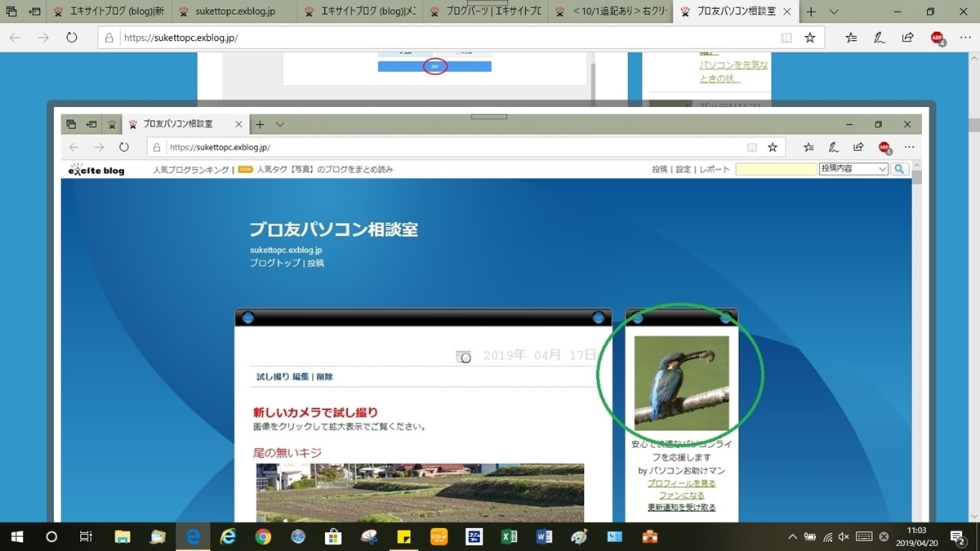Switch to the sukettopc.exblog.jp tab
Viewport: 980px width, 551px height.
235,11
